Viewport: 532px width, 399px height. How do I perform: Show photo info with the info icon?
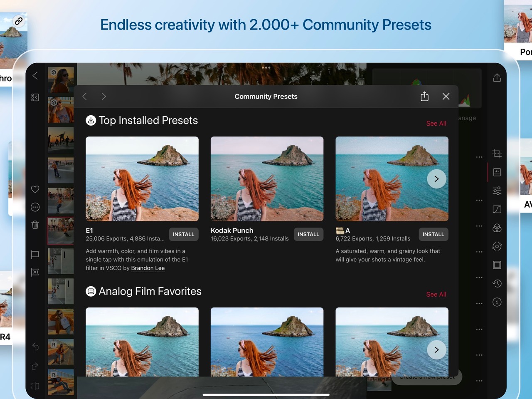coord(497,302)
